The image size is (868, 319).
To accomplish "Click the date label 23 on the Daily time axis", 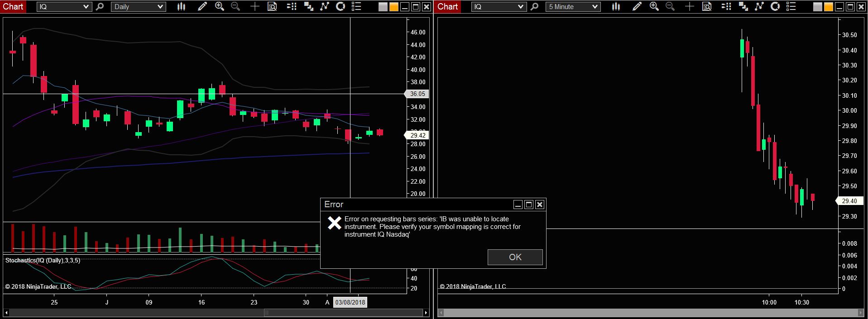I will click(254, 302).
